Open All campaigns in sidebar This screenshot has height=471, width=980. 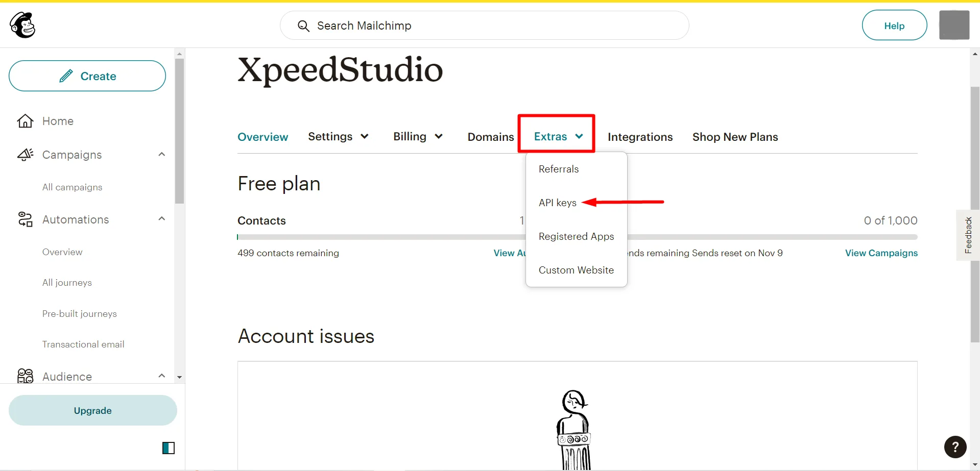tap(72, 187)
